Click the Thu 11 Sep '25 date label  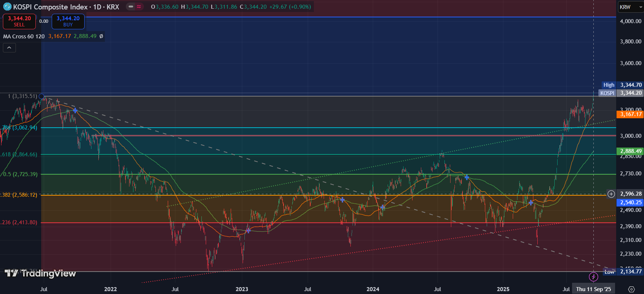(593, 289)
